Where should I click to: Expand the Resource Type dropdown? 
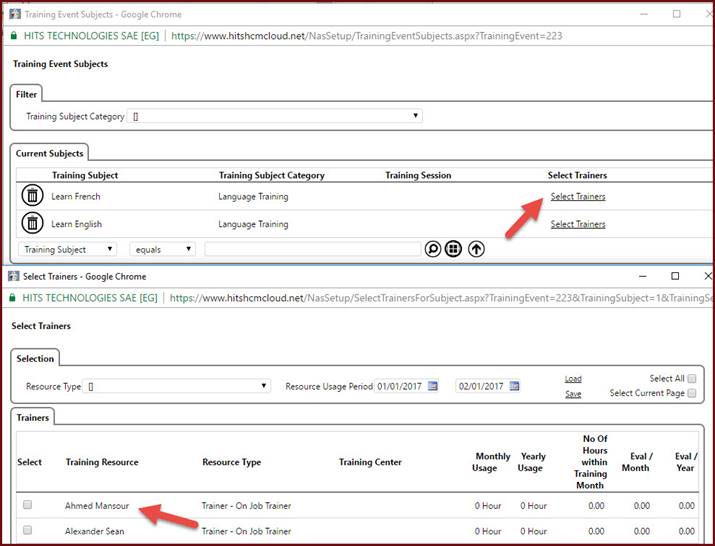[x=178, y=386]
